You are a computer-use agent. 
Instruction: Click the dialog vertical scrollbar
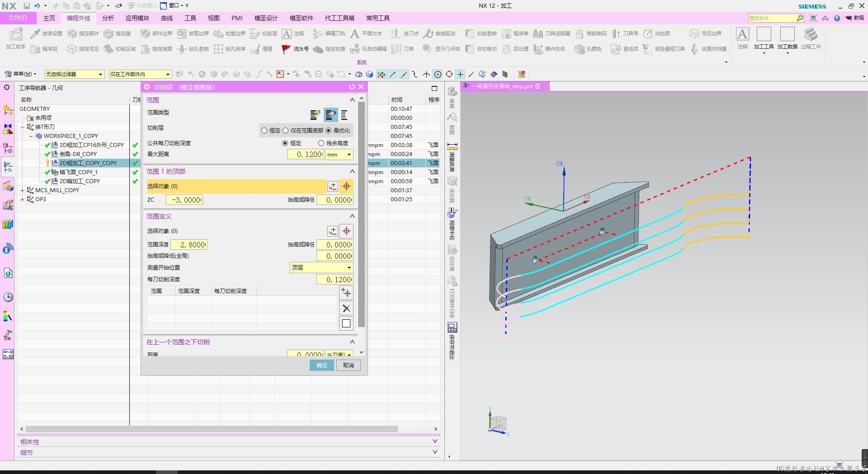coord(361,215)
